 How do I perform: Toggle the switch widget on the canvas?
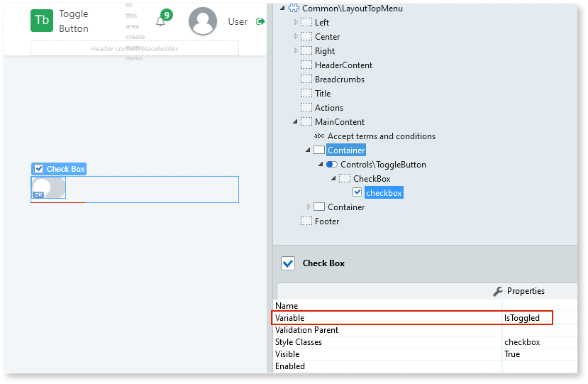(x=49, y=188)
